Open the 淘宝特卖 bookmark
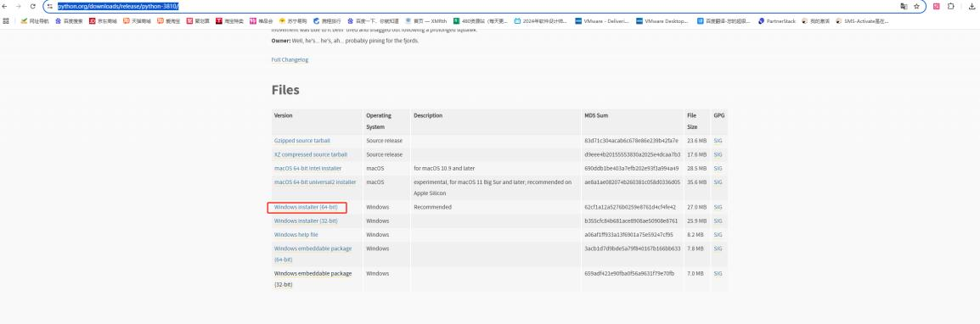Screen dimensions: 980x324 click(230, 20)
